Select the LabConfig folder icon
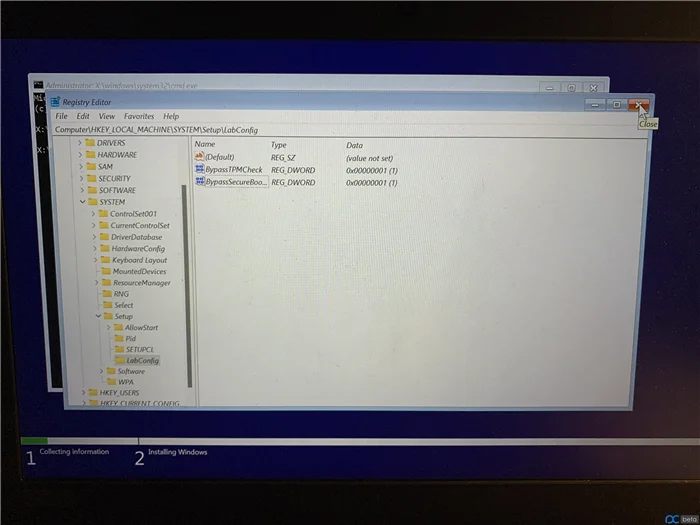Image resolution: width=700 pixels, height=525 pixels. pyautogui.click(x=120, y=360)
